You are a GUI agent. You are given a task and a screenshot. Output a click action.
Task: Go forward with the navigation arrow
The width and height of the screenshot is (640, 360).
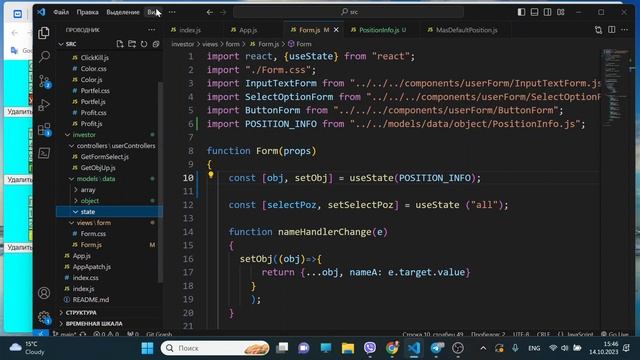223,12
